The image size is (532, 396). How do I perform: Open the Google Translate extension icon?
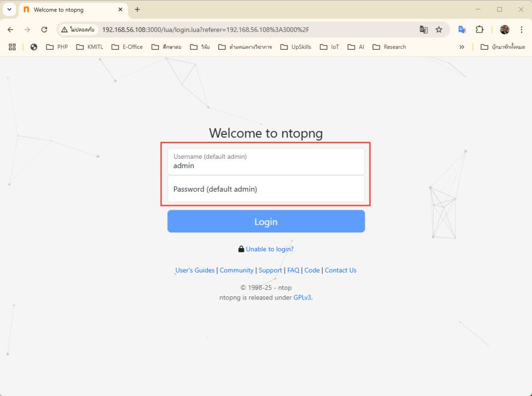(x=462, y=30)
